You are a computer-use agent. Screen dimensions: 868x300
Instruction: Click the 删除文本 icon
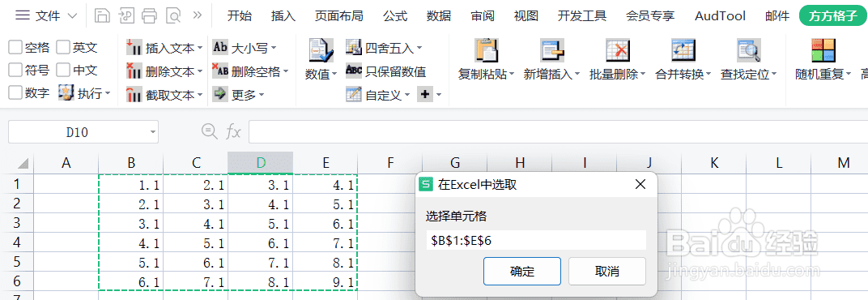pyautogui.click(x=134, y=71)
